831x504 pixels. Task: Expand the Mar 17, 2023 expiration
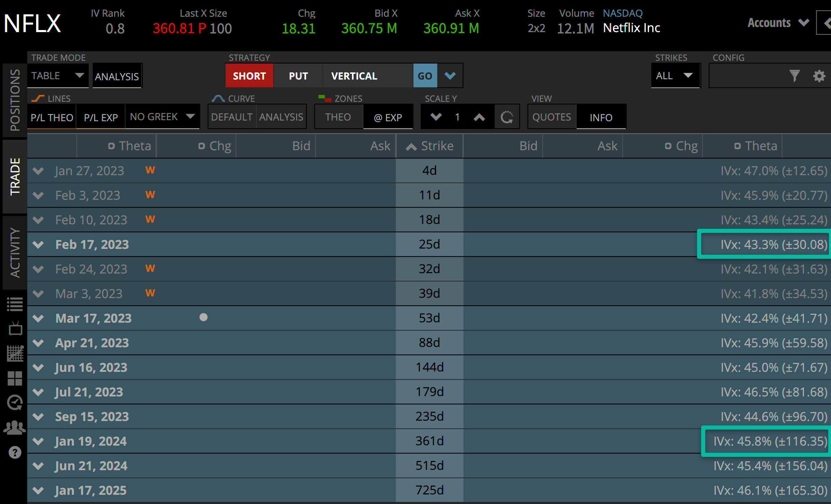(38, 318)
